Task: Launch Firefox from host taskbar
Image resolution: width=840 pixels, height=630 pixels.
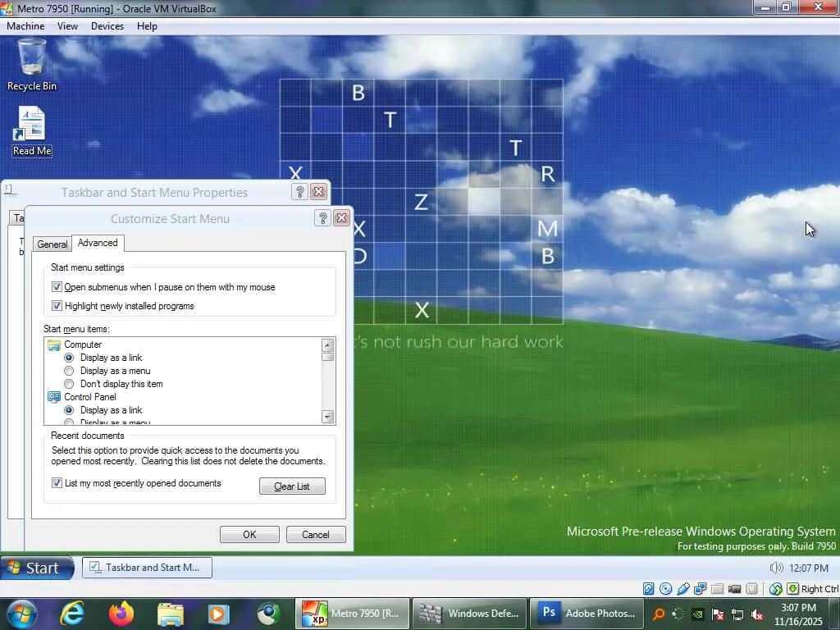Action: pyautogui.click(x=121, y=614)
